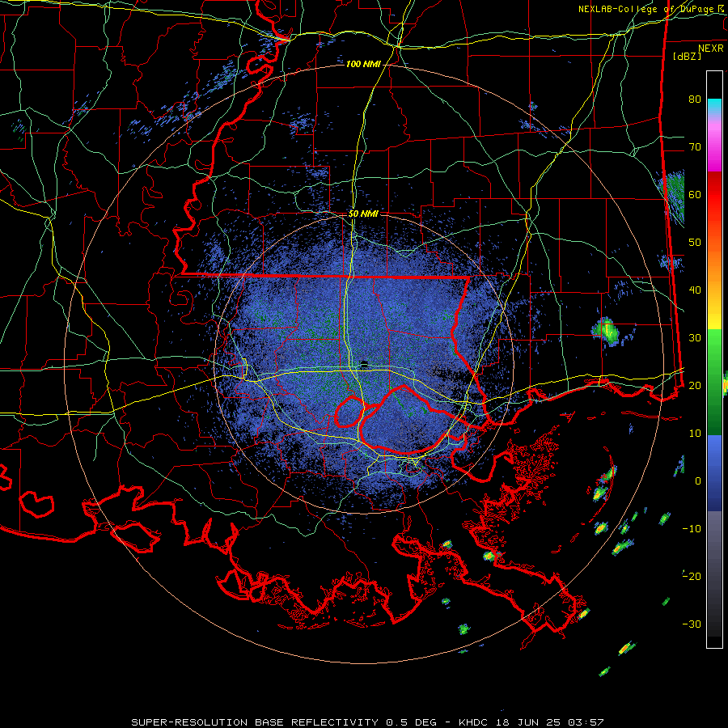Click the 100 NMI range ring label
The height and width of the screenshot is (728, 728).
[x=363, y=64]
